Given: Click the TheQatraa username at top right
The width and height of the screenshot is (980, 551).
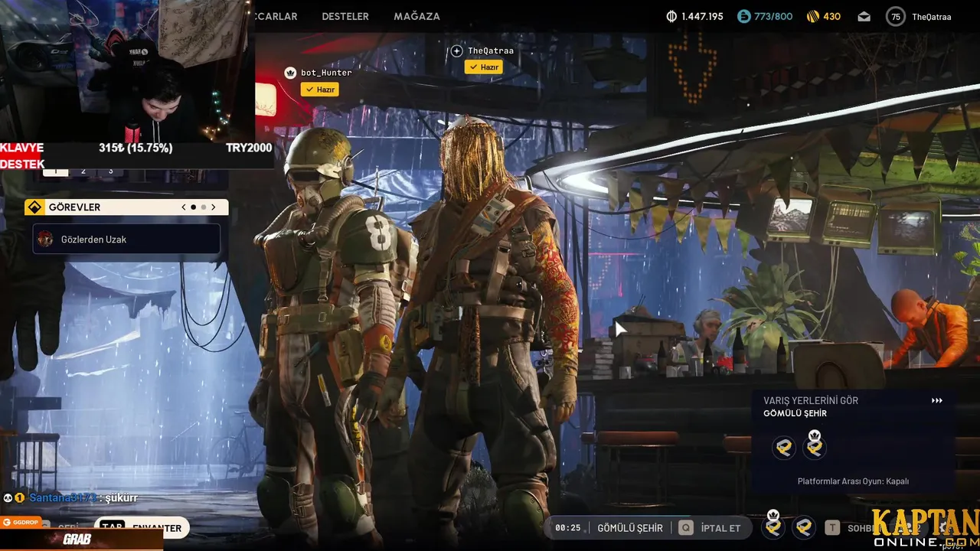Looking at the screenshot, I should [x=932, y=17].
